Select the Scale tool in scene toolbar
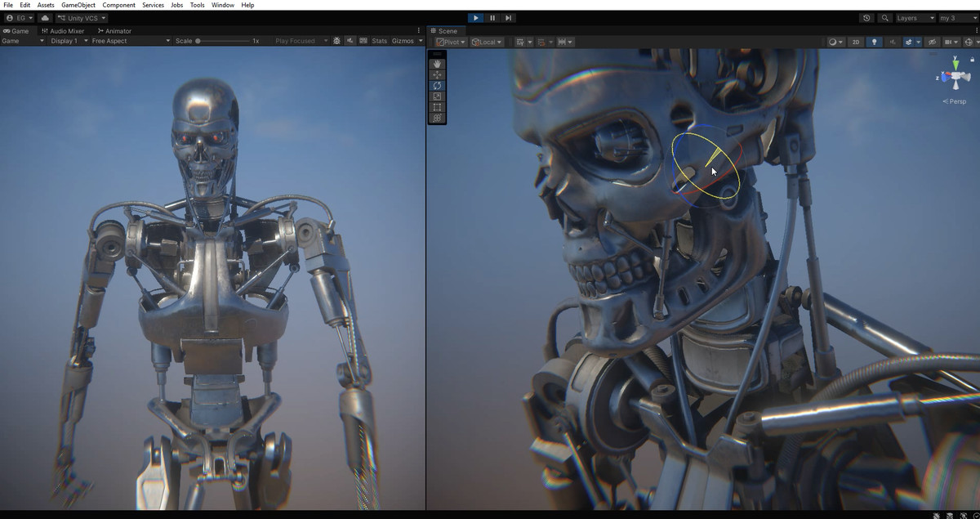The height and width of the screenshot is (519, 980). (437, 96)
